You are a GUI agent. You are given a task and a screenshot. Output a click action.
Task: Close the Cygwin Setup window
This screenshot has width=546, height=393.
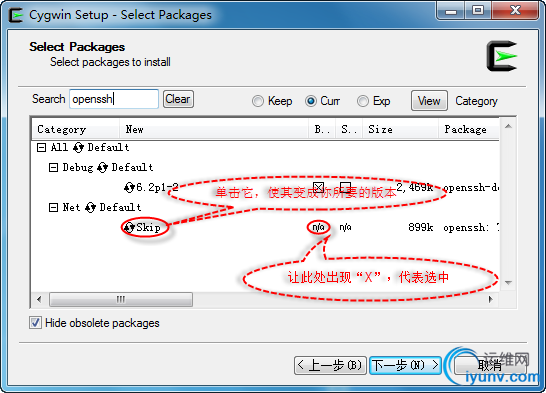515,11
